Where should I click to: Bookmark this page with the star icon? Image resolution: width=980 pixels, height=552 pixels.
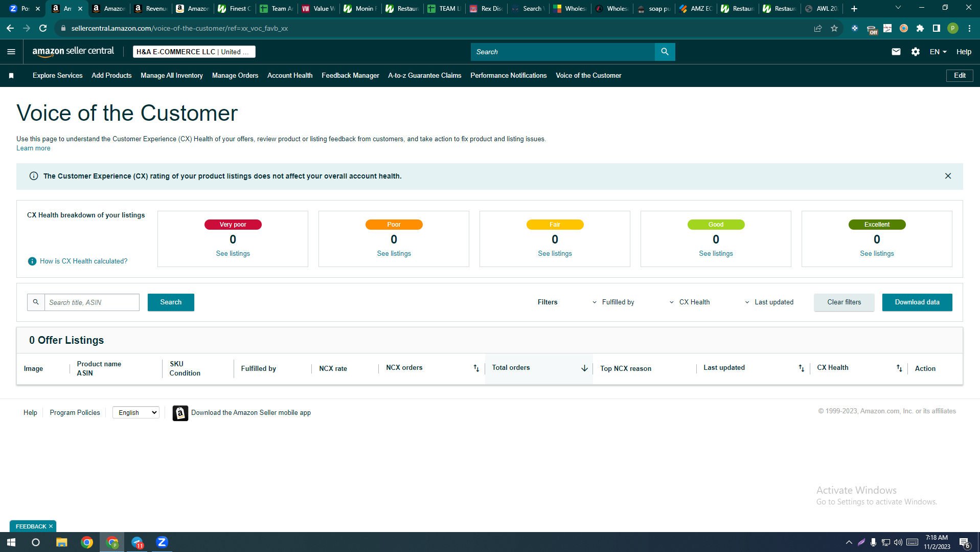834,28
